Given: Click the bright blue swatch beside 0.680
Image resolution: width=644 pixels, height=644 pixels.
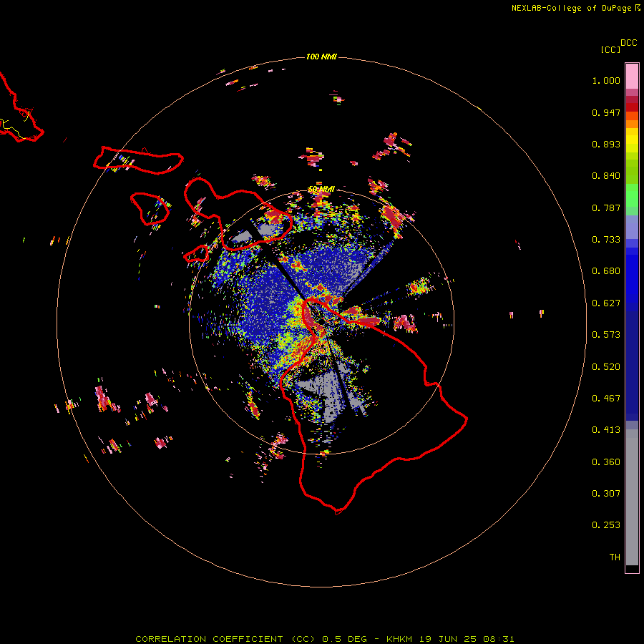Looking at the screenshot, I should 632,279.
